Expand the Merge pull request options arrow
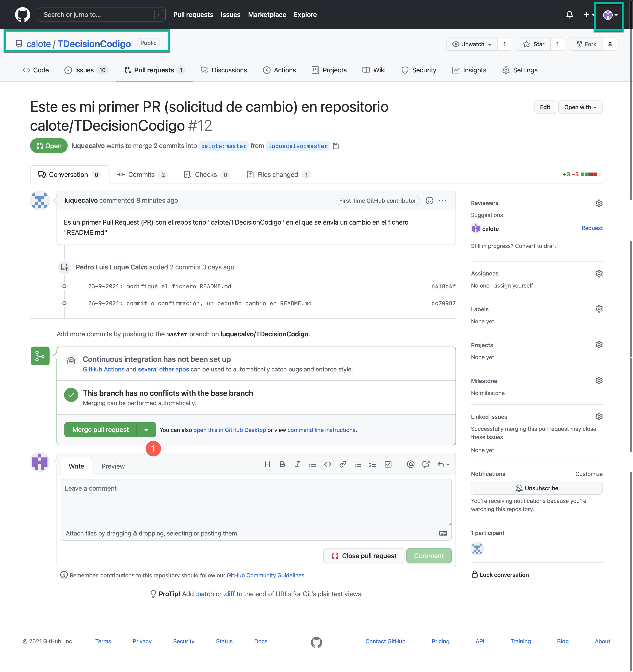 coord(146,430)
